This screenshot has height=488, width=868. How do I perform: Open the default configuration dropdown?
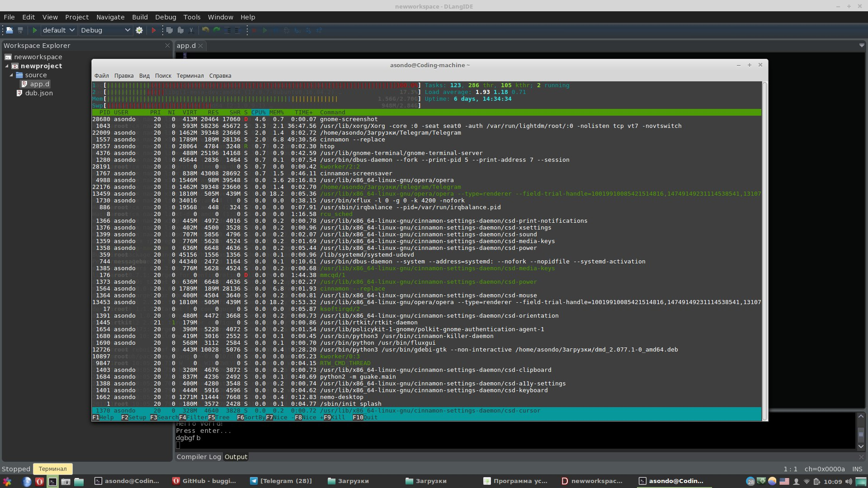click(x=58, y=30)
